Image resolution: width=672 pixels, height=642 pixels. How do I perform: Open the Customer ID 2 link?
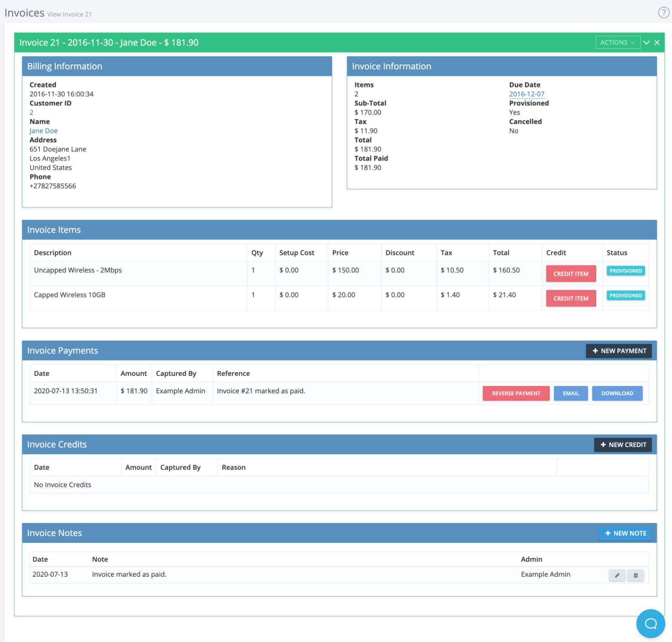(x=31, y=112)
